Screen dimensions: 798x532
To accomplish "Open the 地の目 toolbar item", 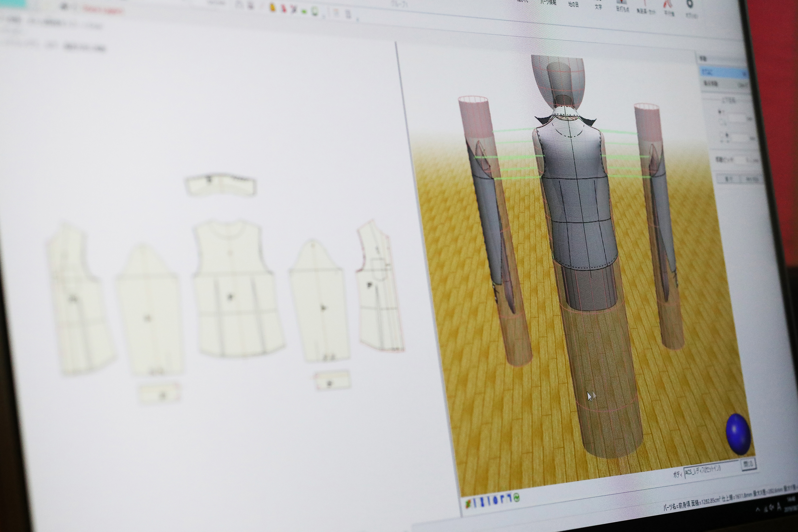I will (x=573, y=5).
